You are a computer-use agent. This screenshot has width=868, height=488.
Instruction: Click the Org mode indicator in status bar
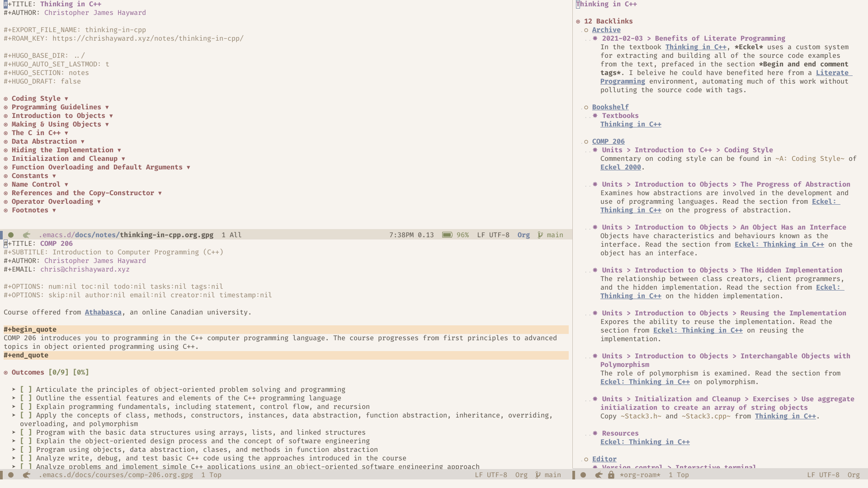524,235
